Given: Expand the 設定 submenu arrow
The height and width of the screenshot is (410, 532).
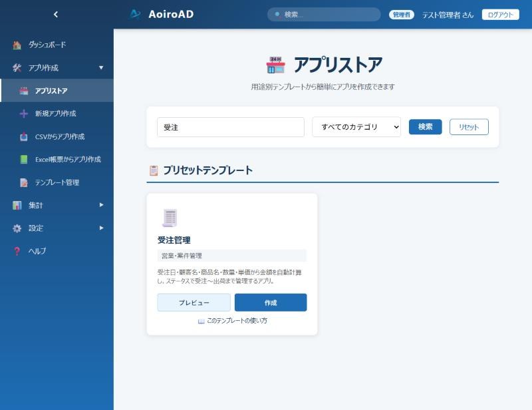Looking at the screenshot, I should 101,228.
